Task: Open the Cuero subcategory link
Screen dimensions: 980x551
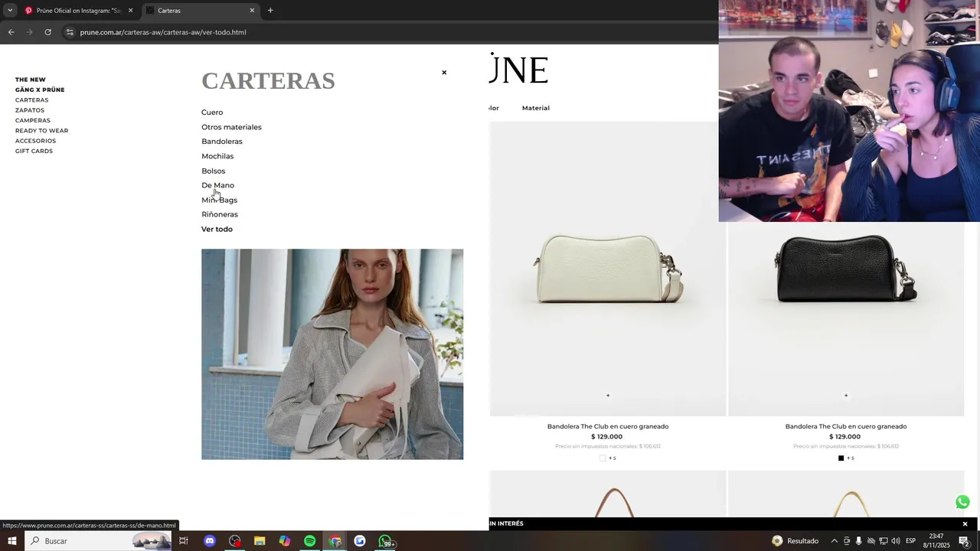Action: pyautogui.click(x=212, y=112)
